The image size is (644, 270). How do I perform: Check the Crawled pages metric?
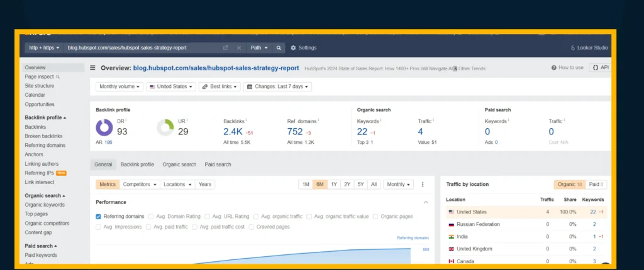click(252, 227)
